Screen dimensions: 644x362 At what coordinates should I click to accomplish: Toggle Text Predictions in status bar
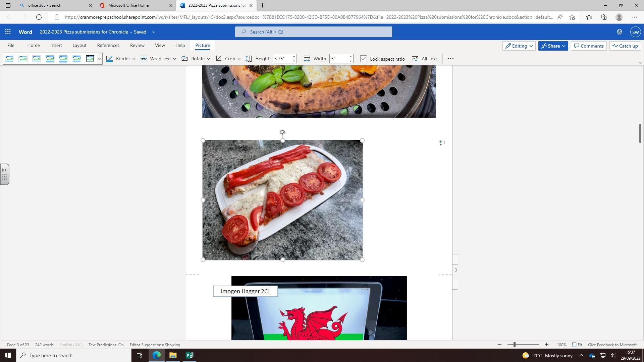pyautogui.click(x=106, y=345)
